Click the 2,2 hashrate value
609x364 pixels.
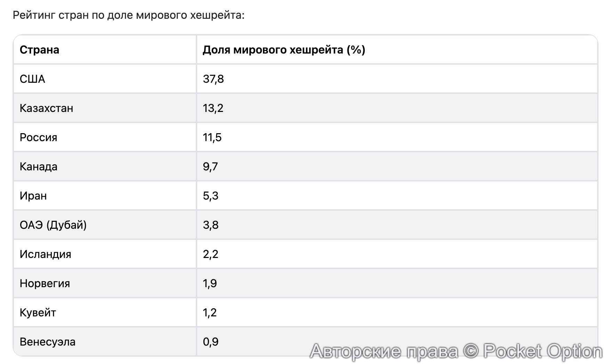[210, 254]
